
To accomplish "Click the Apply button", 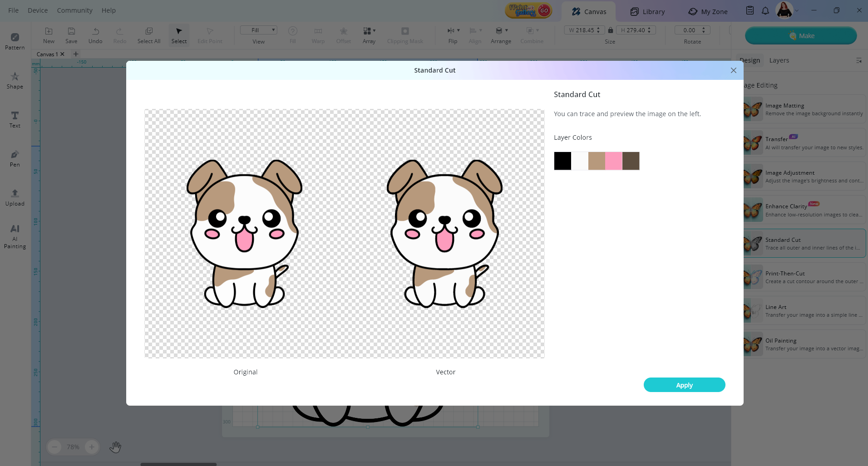I will point(684,385).
